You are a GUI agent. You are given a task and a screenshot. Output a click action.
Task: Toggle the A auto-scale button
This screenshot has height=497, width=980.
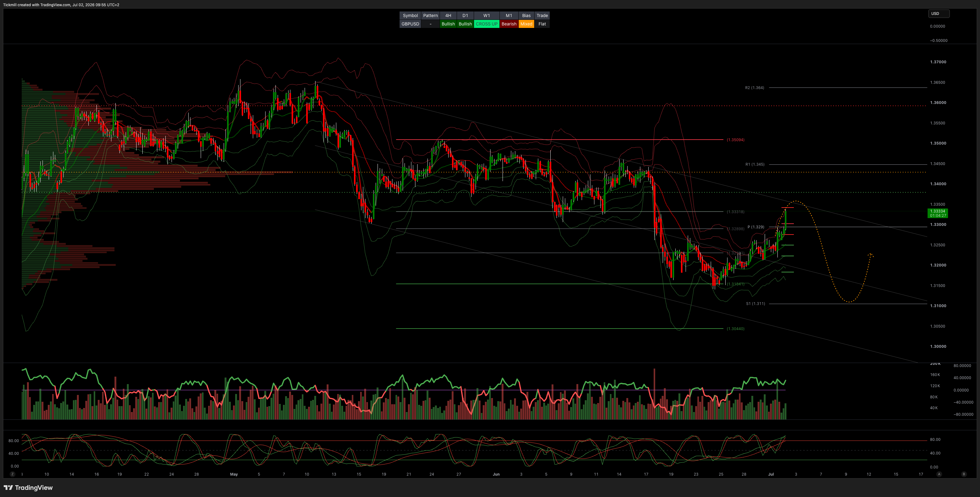coord(939,474)
